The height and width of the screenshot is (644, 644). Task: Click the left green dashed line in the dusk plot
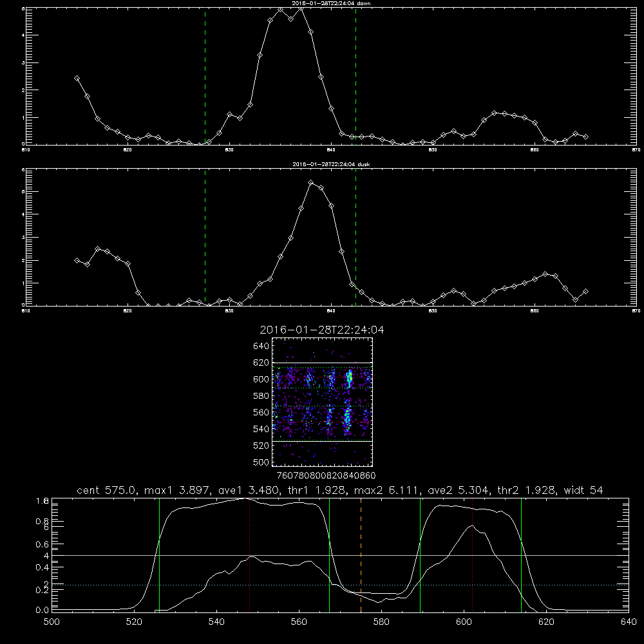[205, 237]
